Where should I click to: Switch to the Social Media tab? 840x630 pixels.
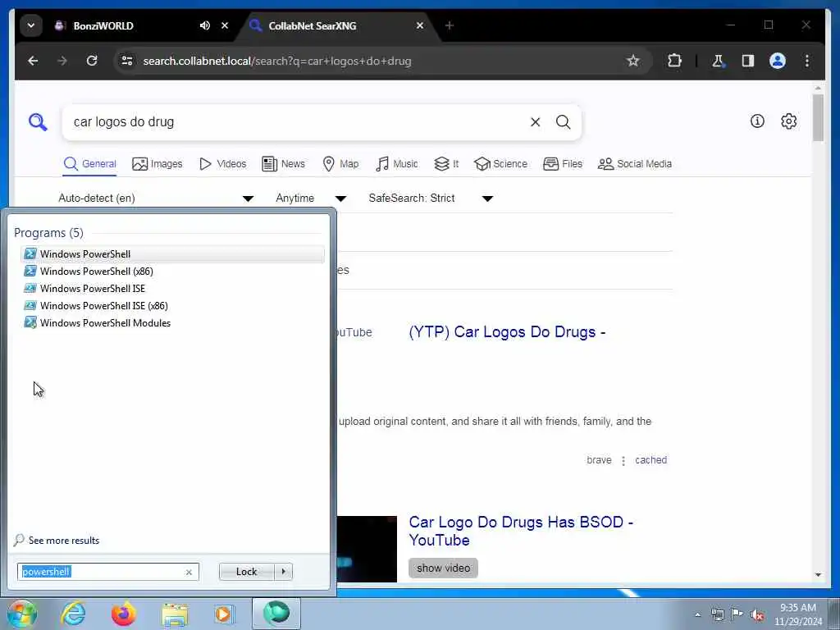(635, 164)
